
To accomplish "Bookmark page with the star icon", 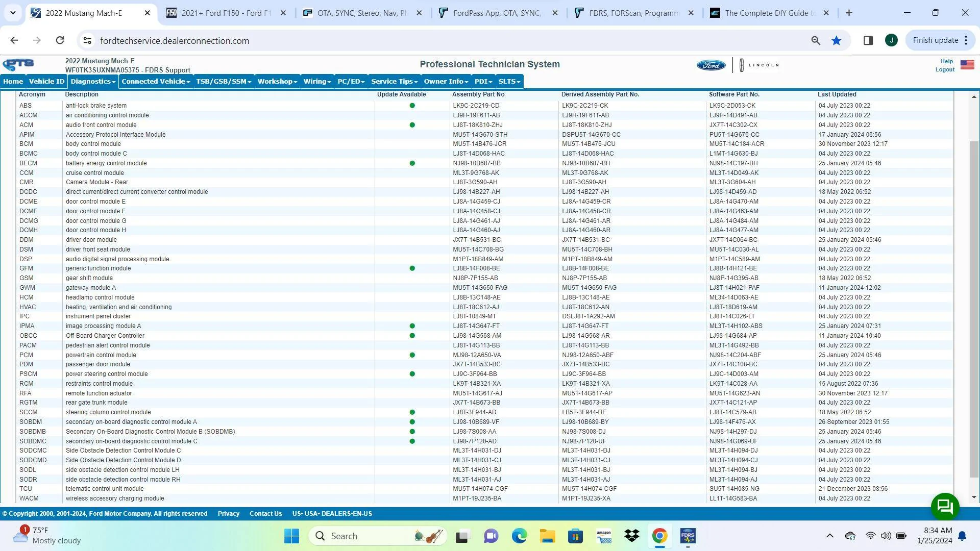I will [836, 40].
